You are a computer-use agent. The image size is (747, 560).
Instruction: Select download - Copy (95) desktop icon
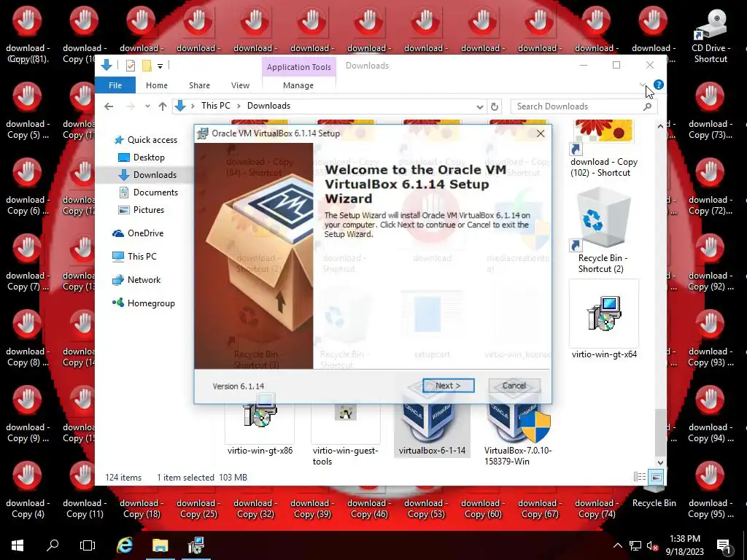tap(711, 489)
